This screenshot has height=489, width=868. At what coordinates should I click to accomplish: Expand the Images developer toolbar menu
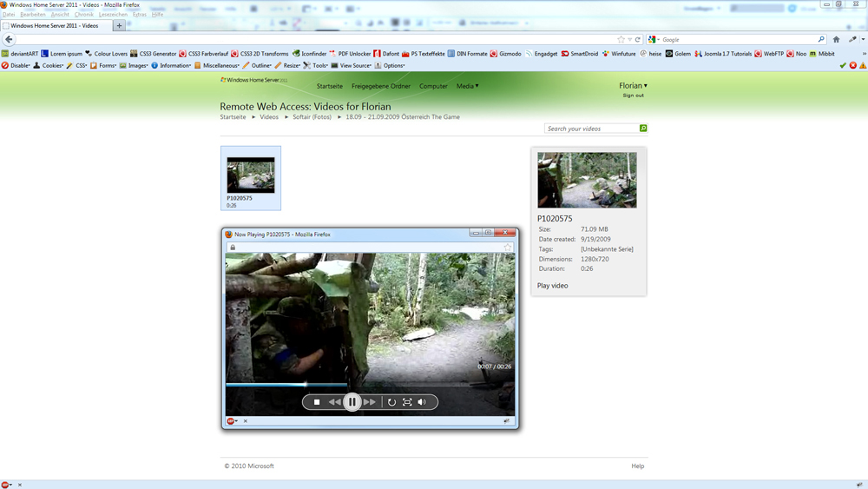pos(134,65)
